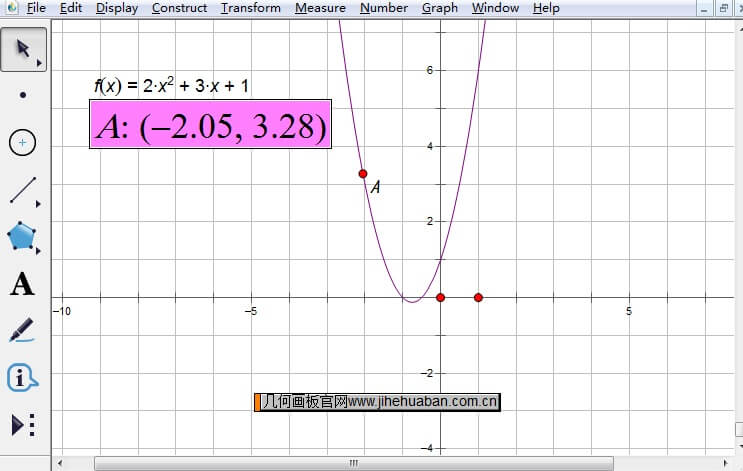Viewport: 743px width, 471px height.
Task: Click the horizontal scrollbar thumb
Action: point(352,463)
